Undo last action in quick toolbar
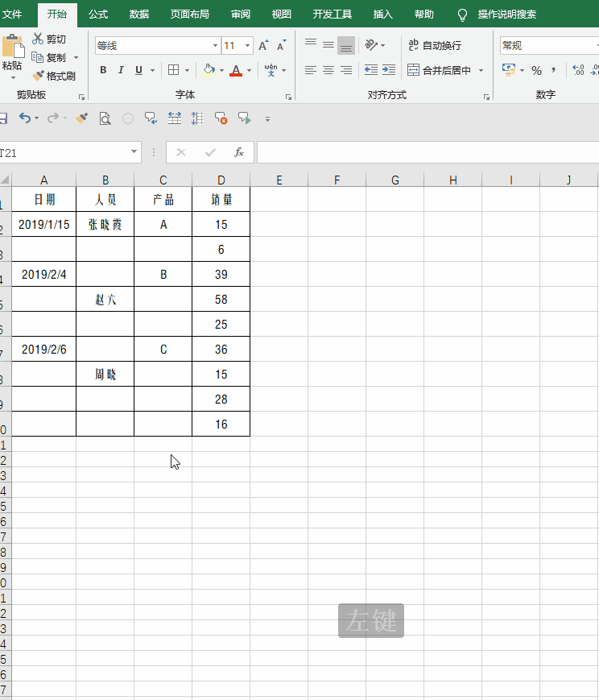Image resolution: width=599 pixels, height=700 pixels. (x=24, y=118)
